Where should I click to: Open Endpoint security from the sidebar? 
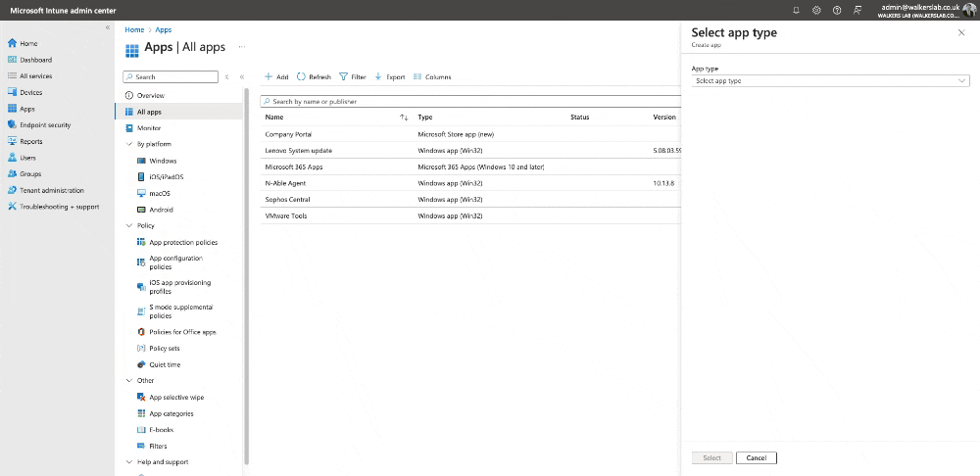pyautogui.click(x=44, y=125)
